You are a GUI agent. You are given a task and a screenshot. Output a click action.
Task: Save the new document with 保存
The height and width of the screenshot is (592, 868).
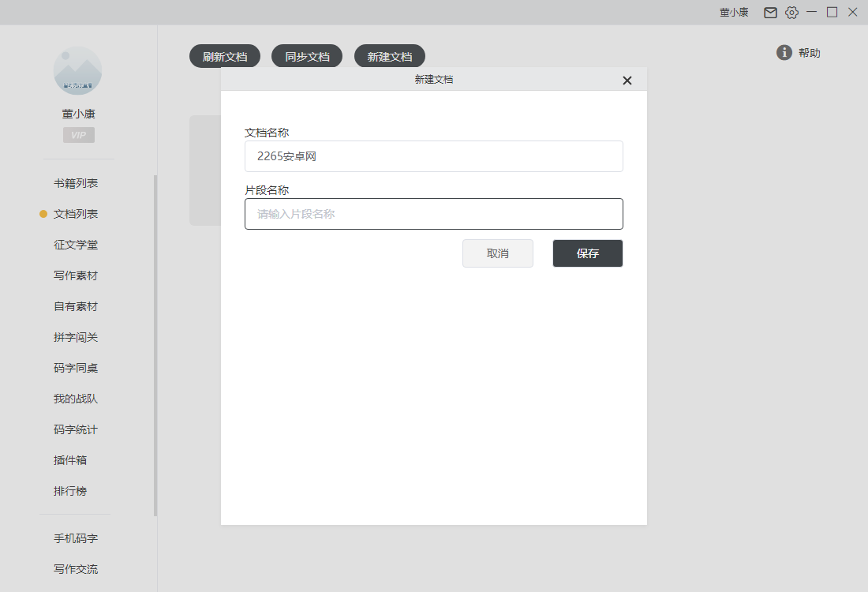pos(587,253)
